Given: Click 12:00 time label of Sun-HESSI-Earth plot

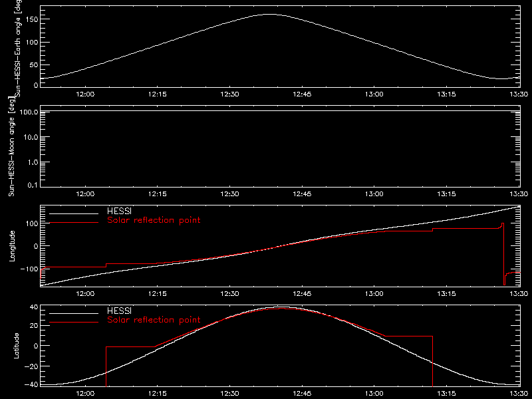Looking at the screenshot, I should click(x=85, y=94).
